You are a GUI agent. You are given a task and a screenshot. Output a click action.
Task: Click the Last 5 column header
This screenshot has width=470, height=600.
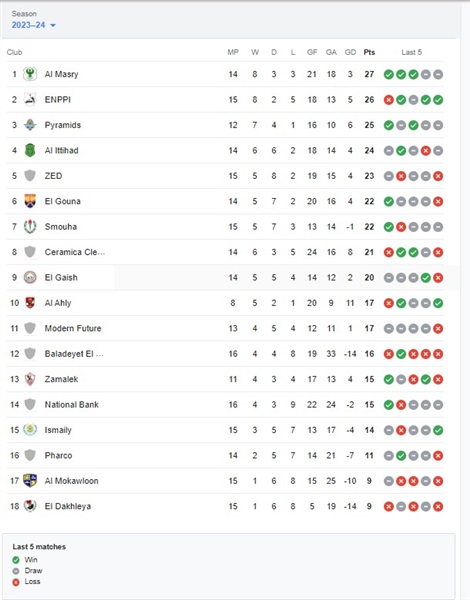coord(412,52)
